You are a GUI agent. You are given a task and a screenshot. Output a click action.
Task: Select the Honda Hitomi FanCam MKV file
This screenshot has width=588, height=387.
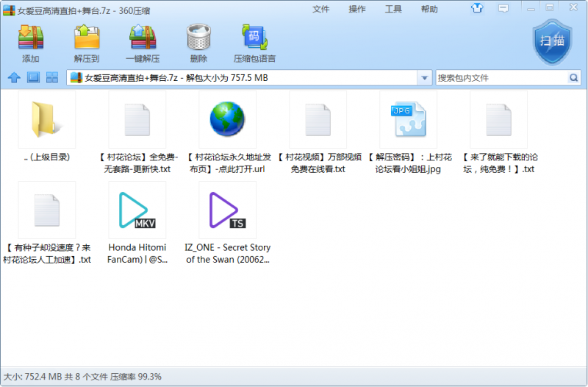tap(137, 211)
